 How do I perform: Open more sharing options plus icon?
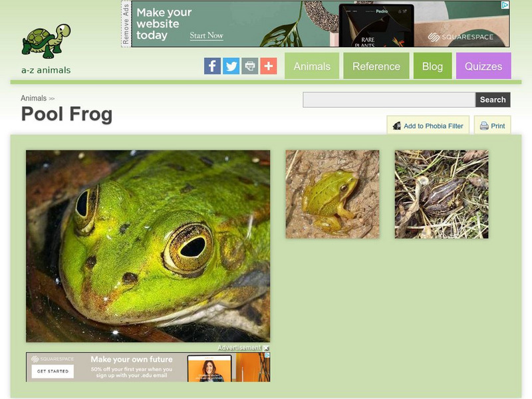click(269, 66)
